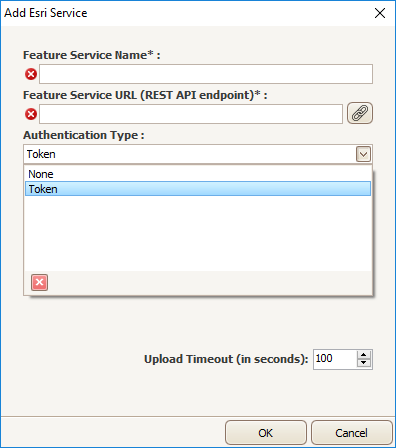396x448 pixels.
Task: Focus the Feature Service URL text field
Action: pyautogui.click(x=191, y=114)
